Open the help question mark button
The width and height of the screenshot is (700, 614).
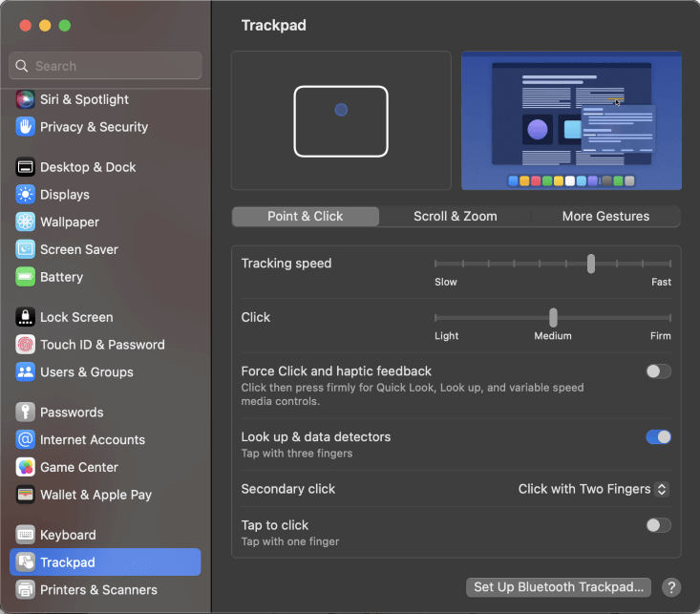(671, 587)
